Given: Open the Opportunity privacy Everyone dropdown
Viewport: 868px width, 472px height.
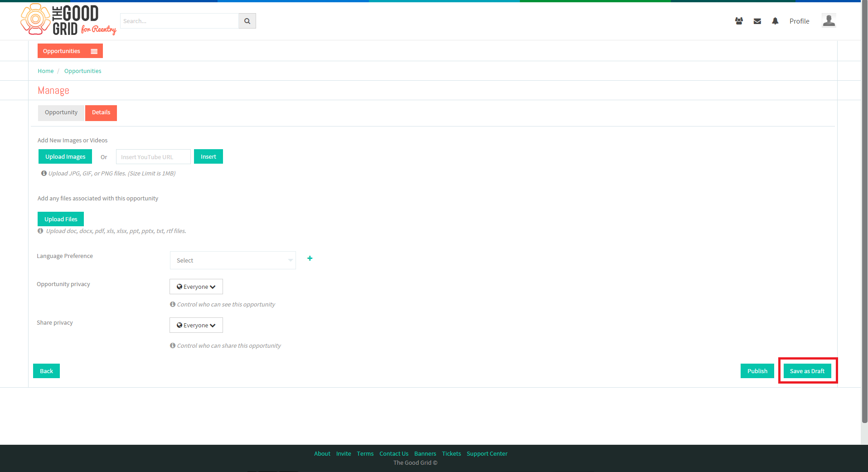Looking at the screenshot, I should [x=196, y=287].
